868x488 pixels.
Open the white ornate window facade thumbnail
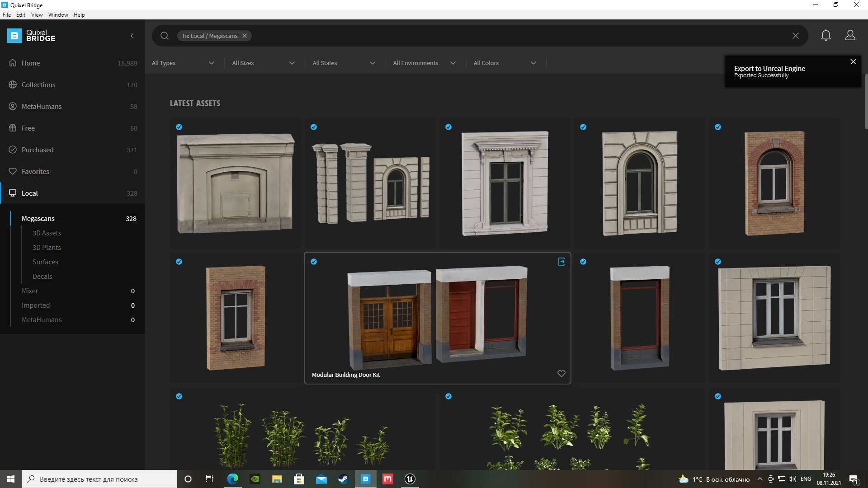pos(505,183)
